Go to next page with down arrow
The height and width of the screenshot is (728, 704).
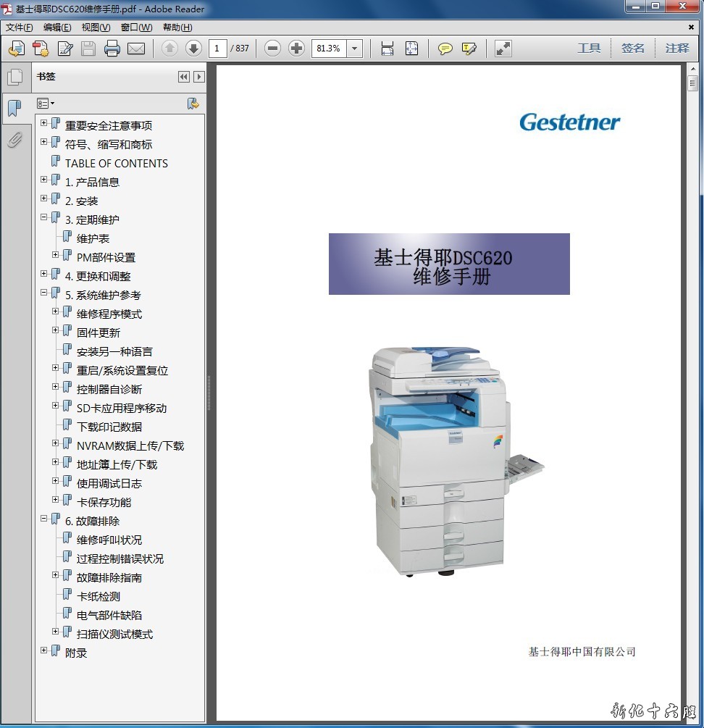pos(193,49)
